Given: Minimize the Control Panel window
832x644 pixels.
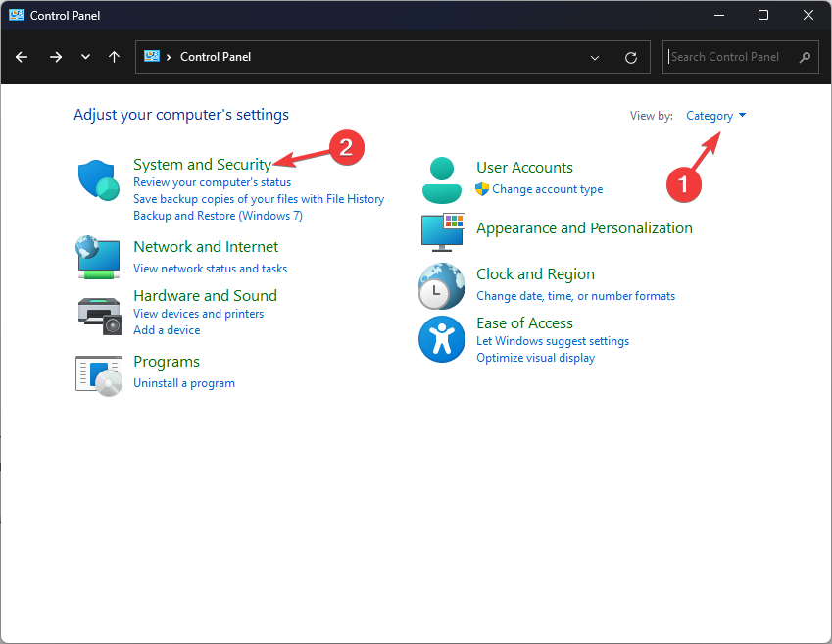Looking at the screenshot, I should [x=719, y=15].
